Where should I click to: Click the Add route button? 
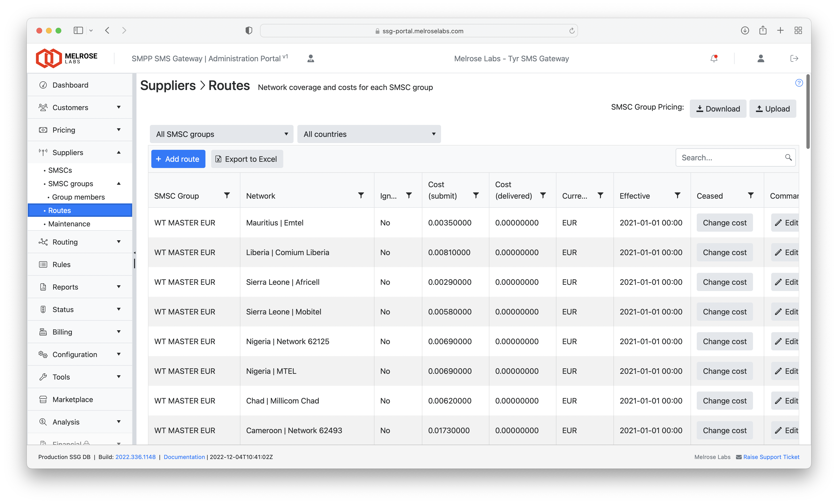(x=178, y=159)
